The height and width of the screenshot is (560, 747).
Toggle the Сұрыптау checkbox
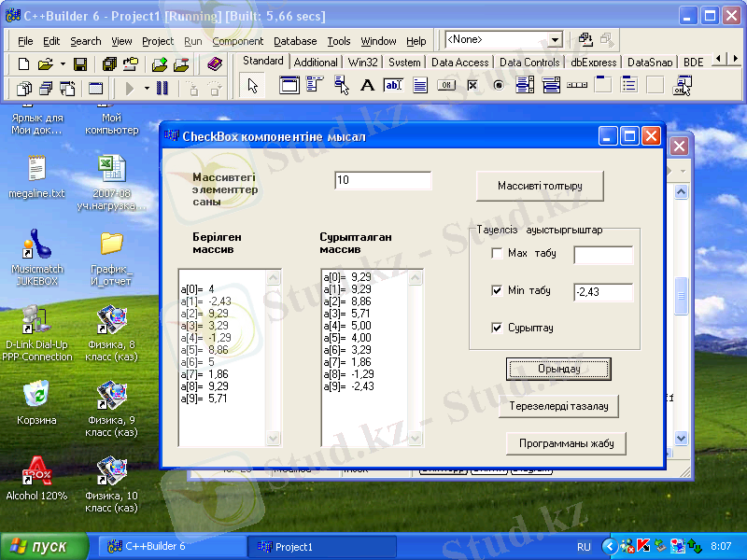[x=497, y=329]
